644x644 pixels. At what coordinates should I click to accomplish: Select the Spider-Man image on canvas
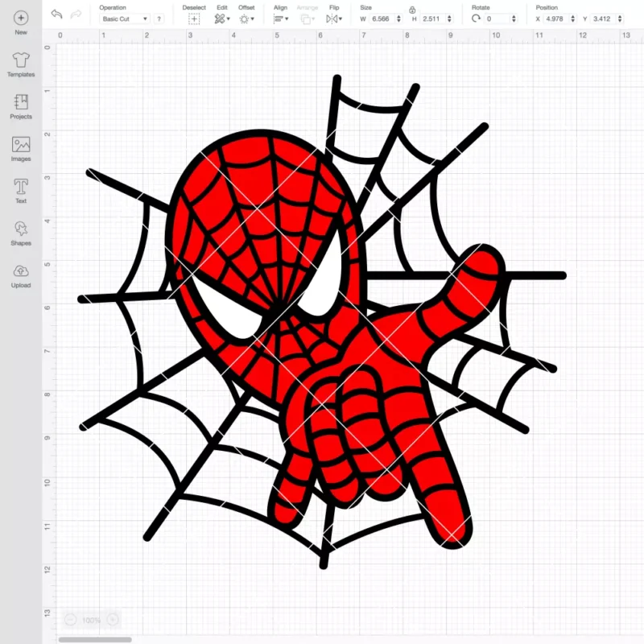[x=323, y=321]
